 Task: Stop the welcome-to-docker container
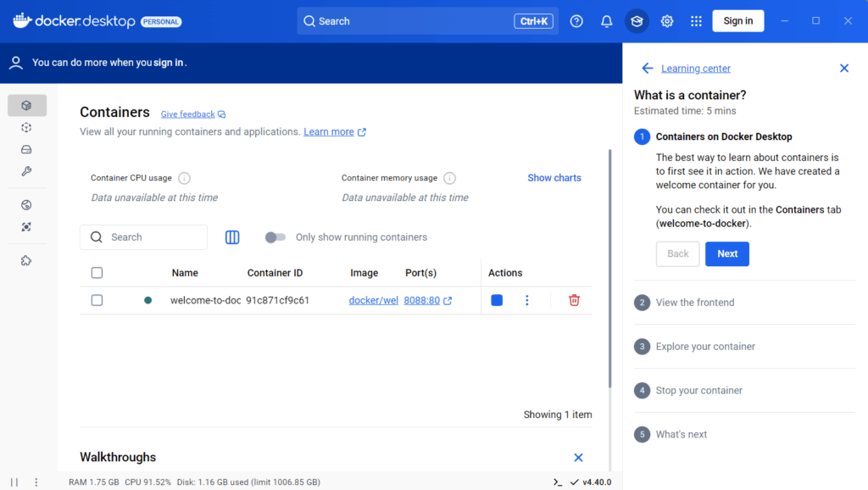click(497, 300)
